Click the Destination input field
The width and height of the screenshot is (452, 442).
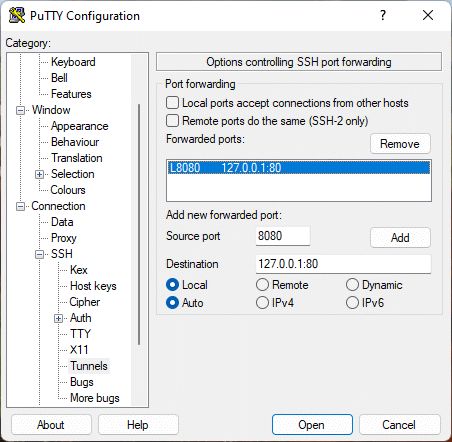click(343, 264)
